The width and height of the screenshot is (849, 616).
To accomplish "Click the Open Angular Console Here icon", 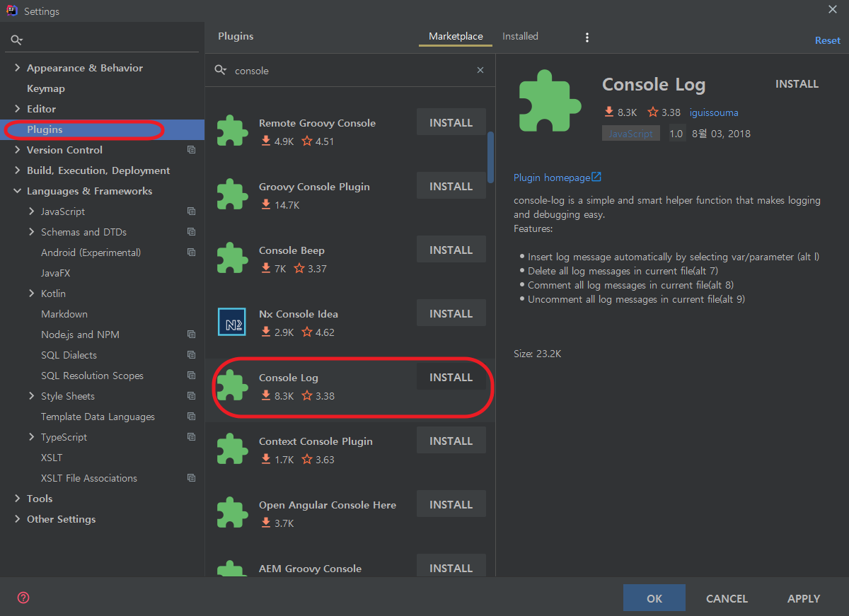I will click(x=232, y=513).
